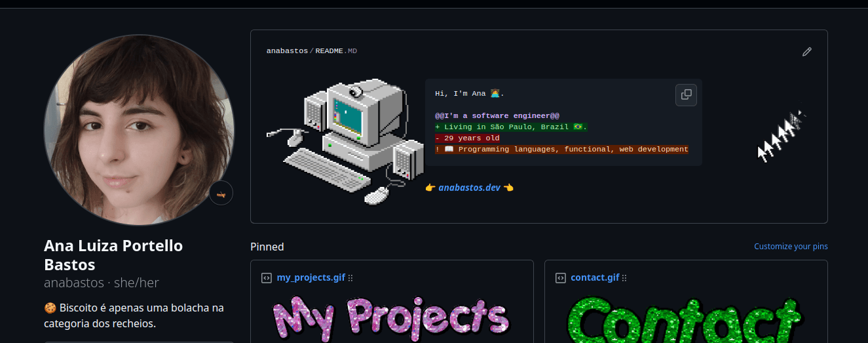Click the line "Hi, I'm Ana"
The image size is (868, 343).
click(470, 94)
